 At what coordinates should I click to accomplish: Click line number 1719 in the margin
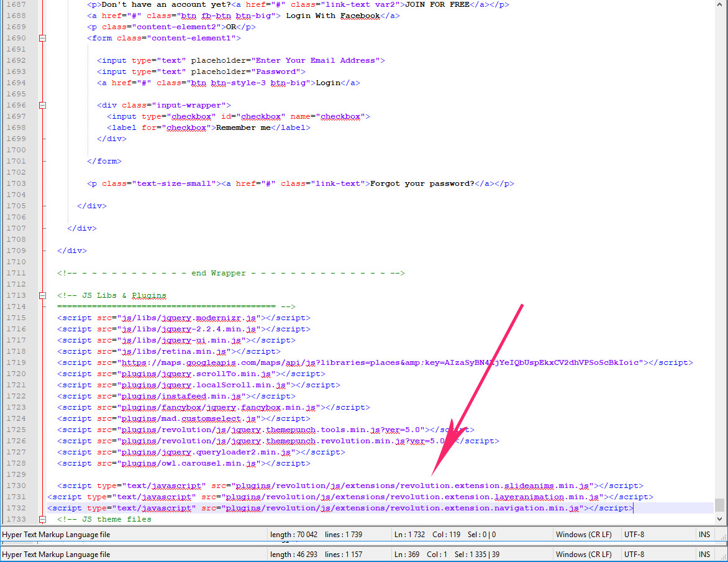pos(16,362)
